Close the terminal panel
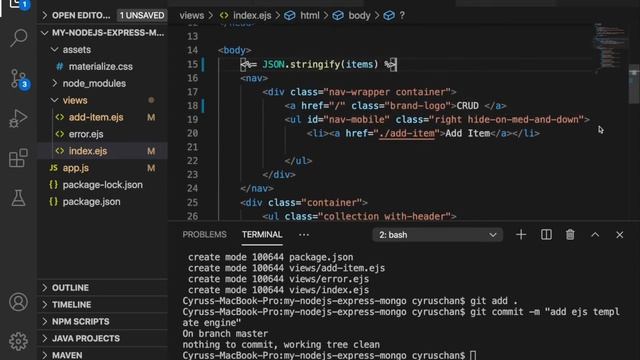This screenshot has height=360, width=640. coord(620,235)
